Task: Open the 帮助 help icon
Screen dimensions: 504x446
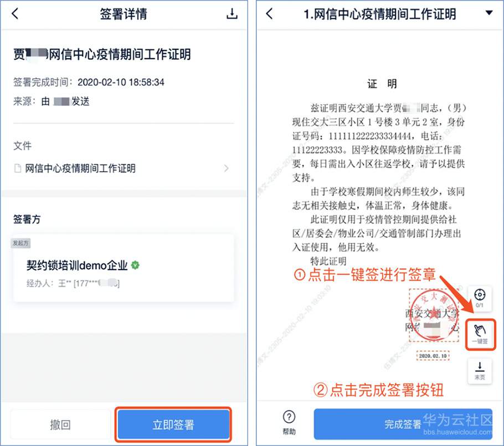Action: pos(289,422)
